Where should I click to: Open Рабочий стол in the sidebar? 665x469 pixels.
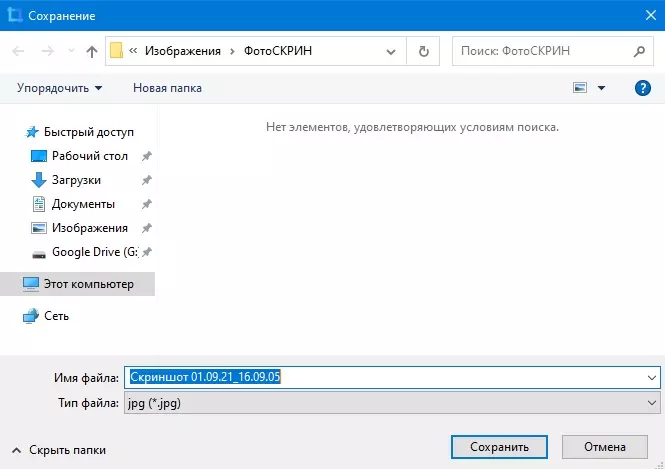90,156
